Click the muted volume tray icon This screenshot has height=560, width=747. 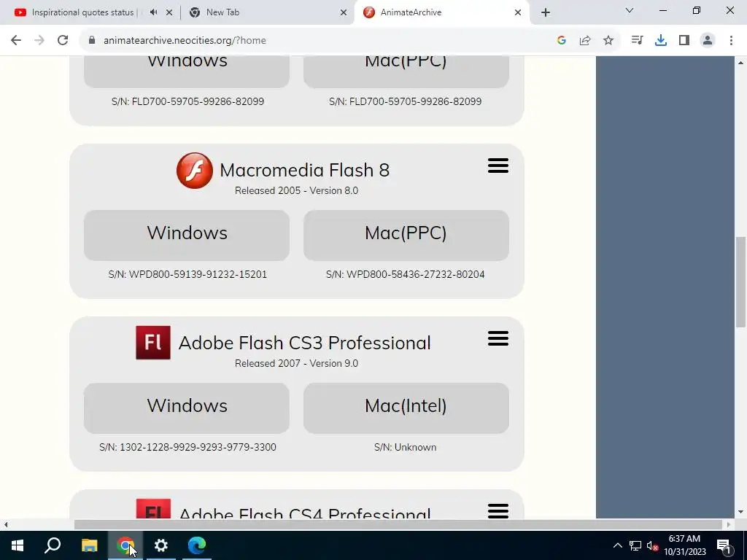pos(653,545)
